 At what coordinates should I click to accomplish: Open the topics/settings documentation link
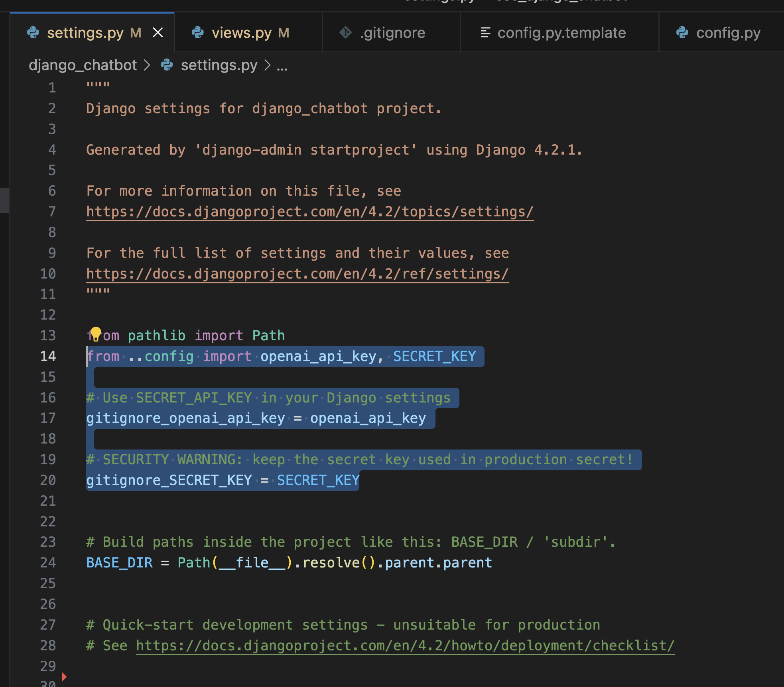[x=309, y=212]
